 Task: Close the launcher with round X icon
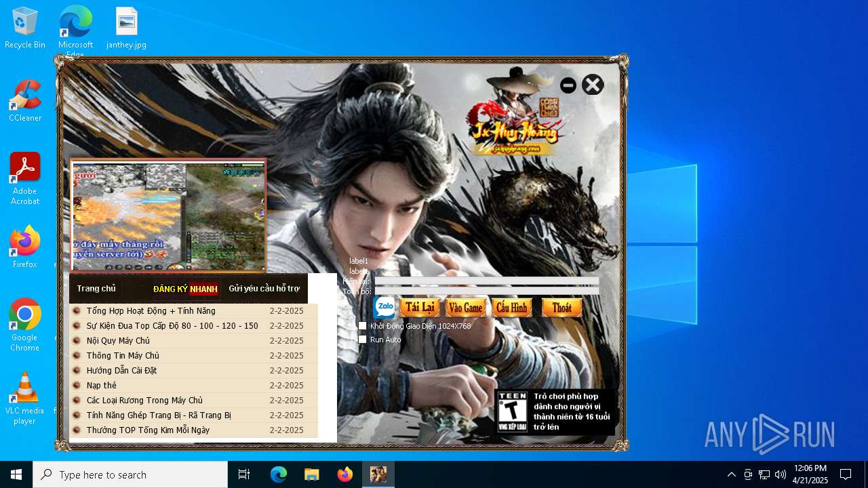point(593,85)
